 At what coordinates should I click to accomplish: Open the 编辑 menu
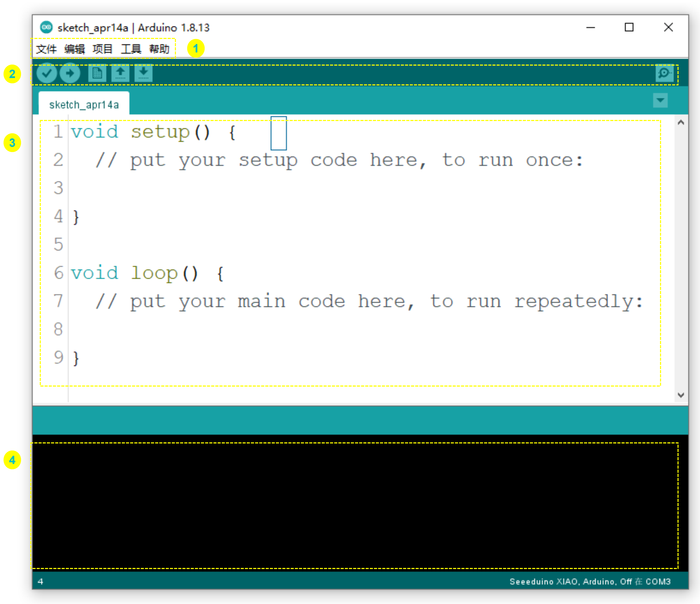pos(74,49)
